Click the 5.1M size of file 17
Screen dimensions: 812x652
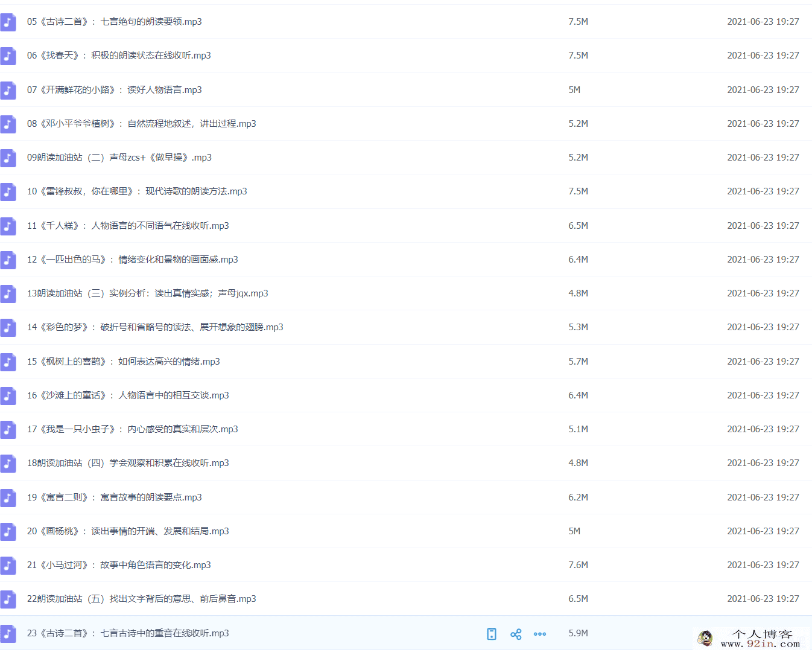pyautogui.click(x=578, y=429)
